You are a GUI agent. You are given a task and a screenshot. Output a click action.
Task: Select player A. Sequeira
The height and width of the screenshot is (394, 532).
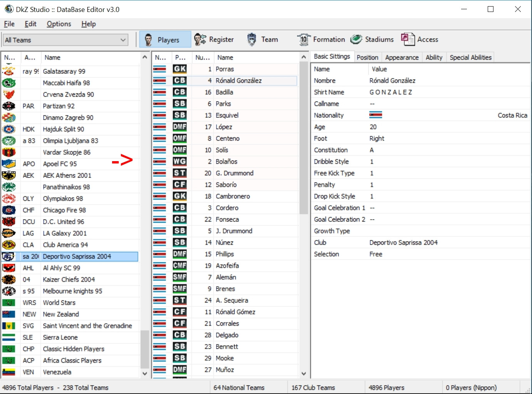pos(225,300)
